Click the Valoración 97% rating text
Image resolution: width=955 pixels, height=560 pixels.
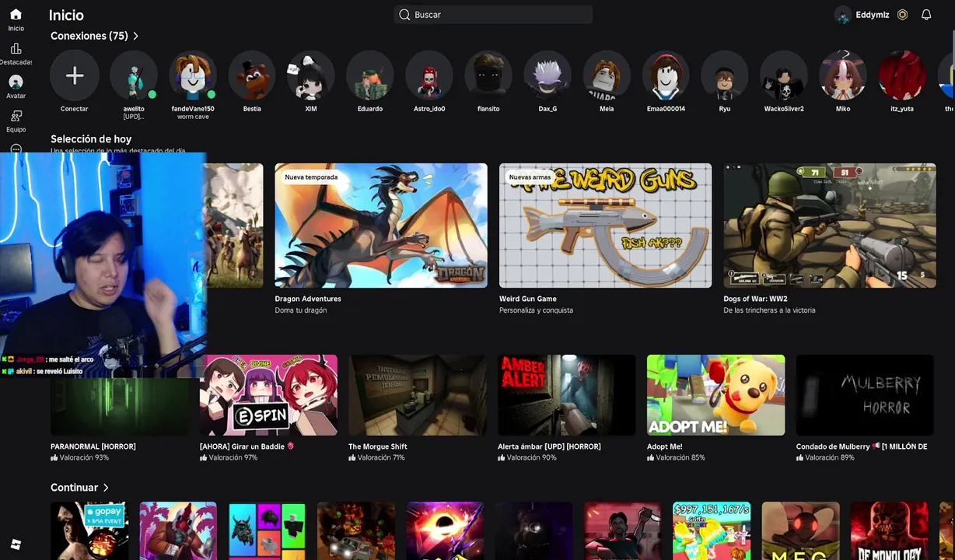pyautogui.click(x=233, y=458)
